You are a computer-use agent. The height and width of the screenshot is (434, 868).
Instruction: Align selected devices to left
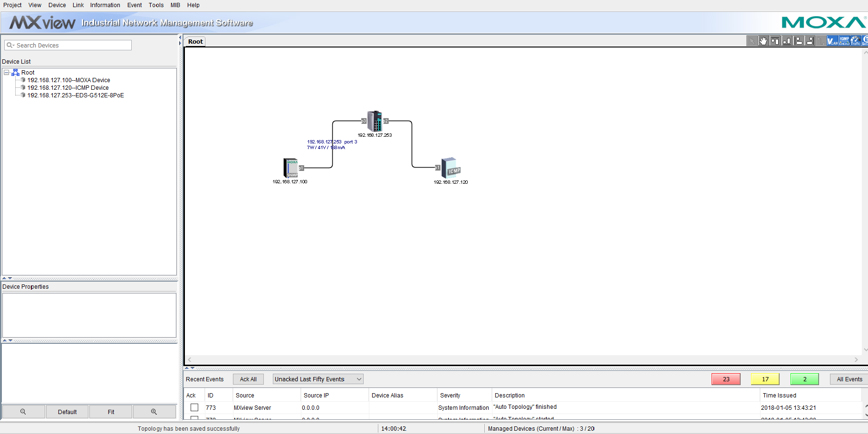coord(799,41)
